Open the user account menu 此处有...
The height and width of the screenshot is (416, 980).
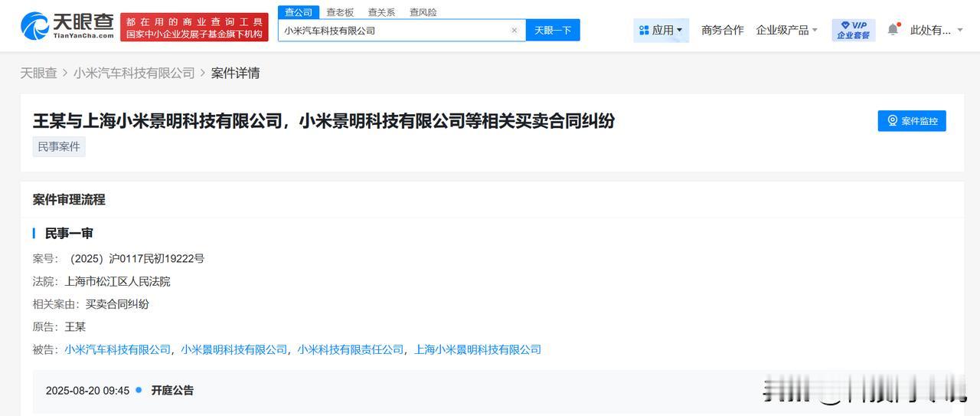click(936, 30)
